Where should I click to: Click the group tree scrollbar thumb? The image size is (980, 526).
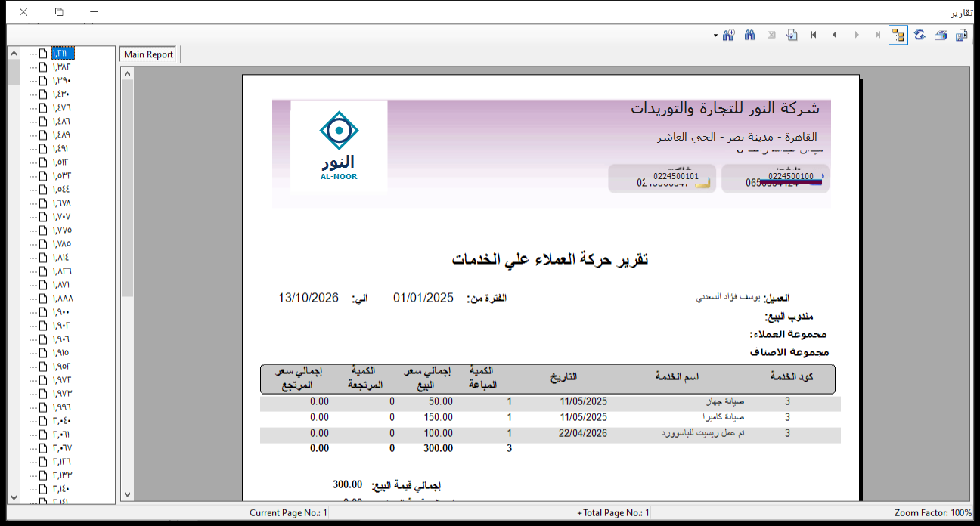(x=13, y=73)
